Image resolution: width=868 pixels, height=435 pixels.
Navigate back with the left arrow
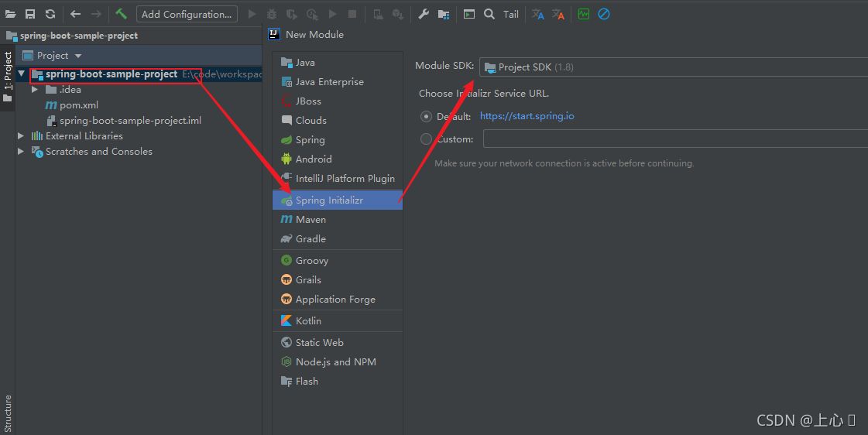point(76,15)
